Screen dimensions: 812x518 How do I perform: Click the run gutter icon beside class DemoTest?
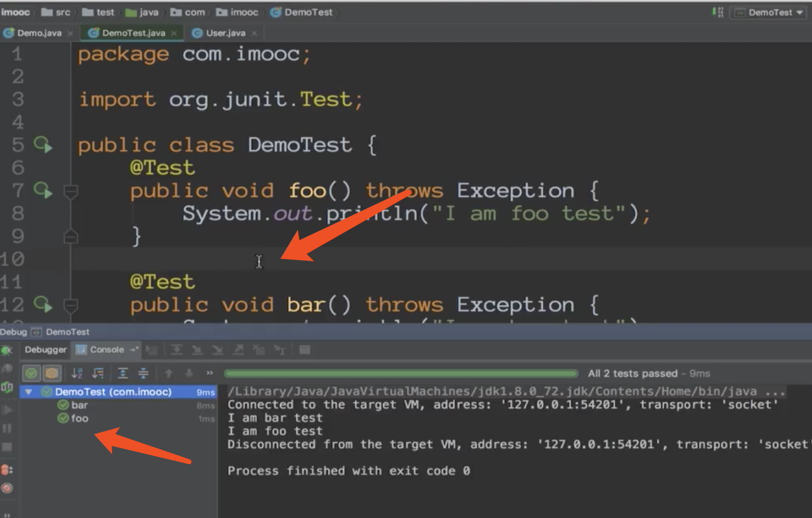[x=43, y=145]
